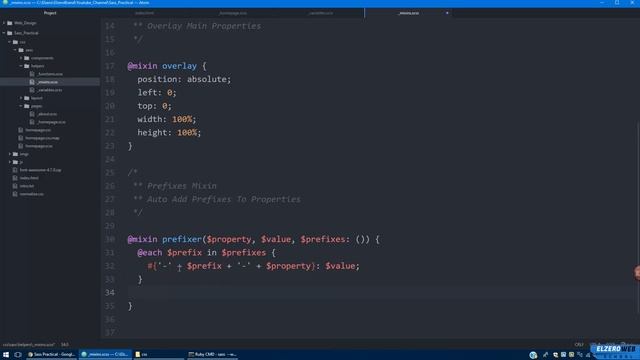The image size is (640, 360).
Task: Click the Project panel header
Action: coord(50,13)
